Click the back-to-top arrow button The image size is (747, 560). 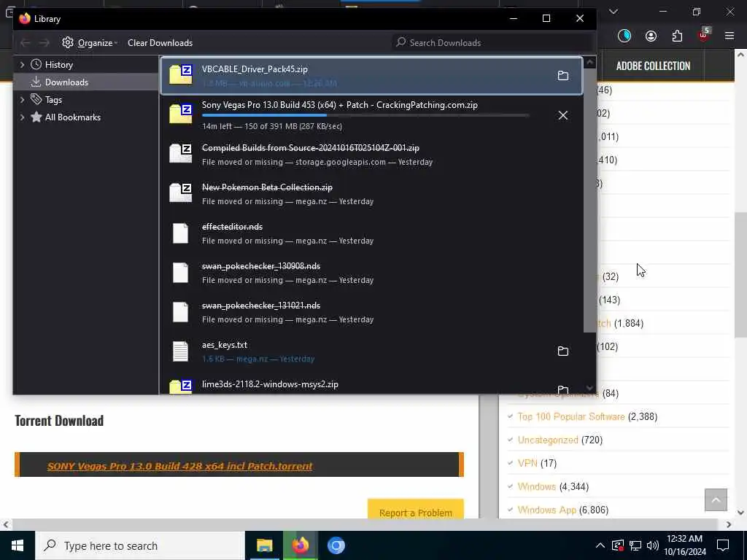pyautogui.click(x=716, y=499)
